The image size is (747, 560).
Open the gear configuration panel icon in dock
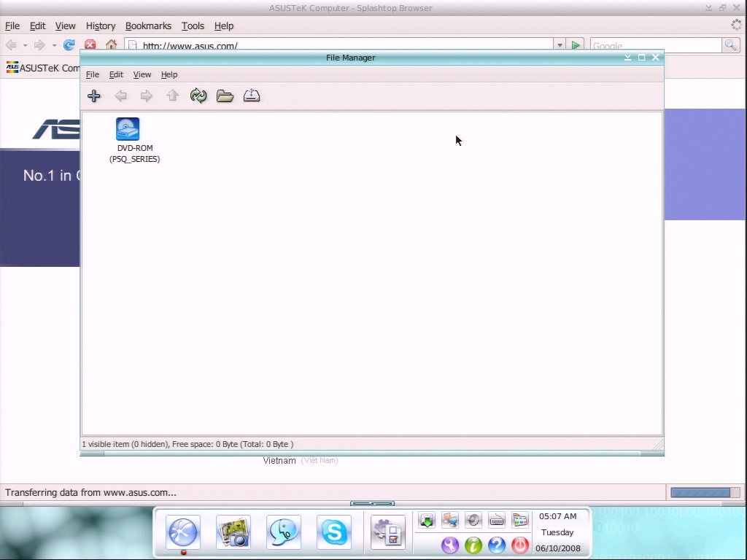387,532
